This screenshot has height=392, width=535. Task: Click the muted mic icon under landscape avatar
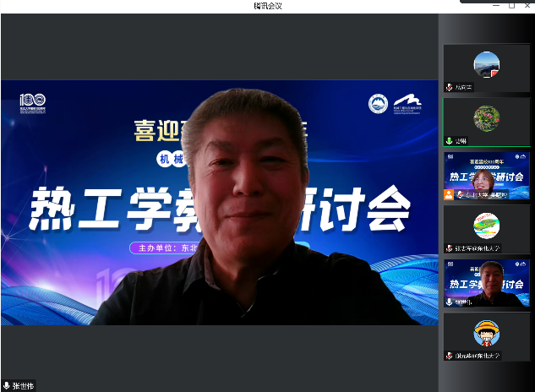point(449,87)
